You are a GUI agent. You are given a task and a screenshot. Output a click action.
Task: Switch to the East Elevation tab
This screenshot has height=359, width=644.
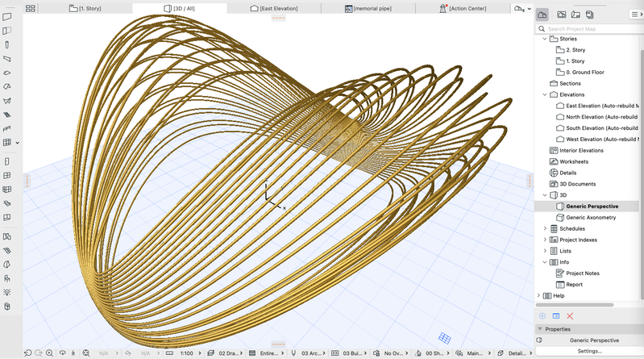[273, 8]
